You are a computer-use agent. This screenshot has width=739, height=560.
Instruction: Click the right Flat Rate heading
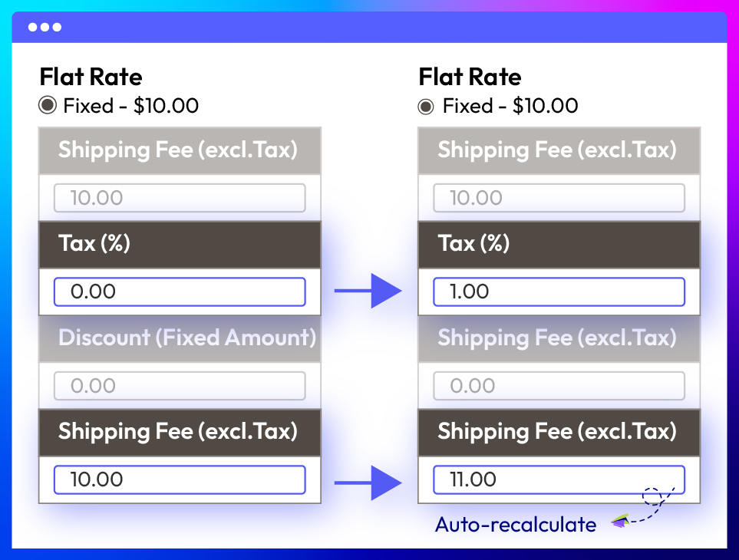pos(470,77)
